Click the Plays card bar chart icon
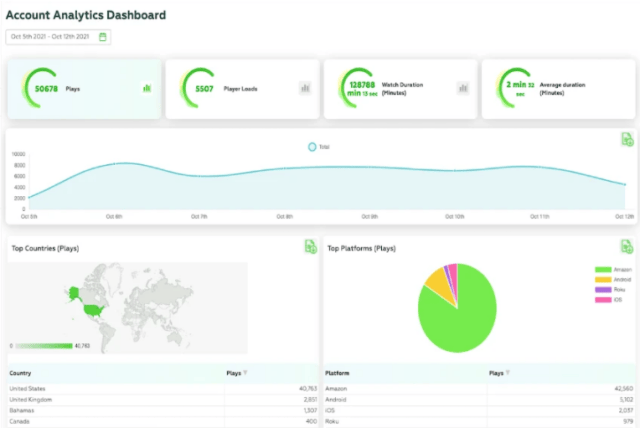This screenshot has width=640, height=428. [x=146, y=88]
